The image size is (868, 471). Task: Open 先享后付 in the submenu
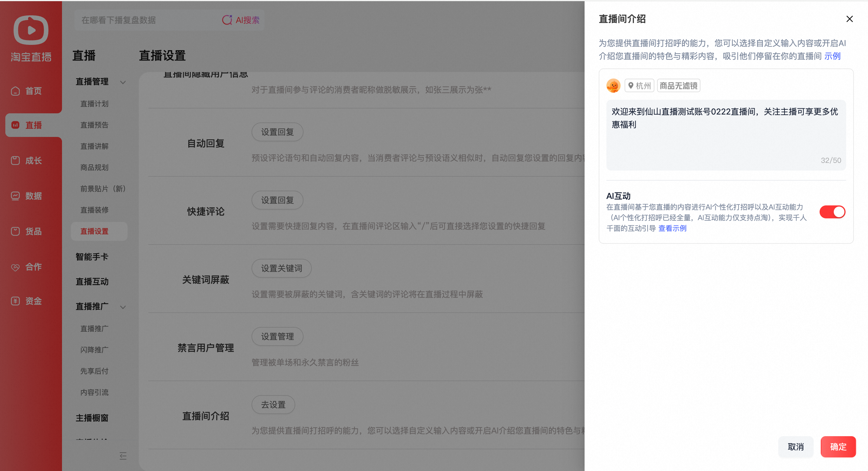click(x=94, y=371)
